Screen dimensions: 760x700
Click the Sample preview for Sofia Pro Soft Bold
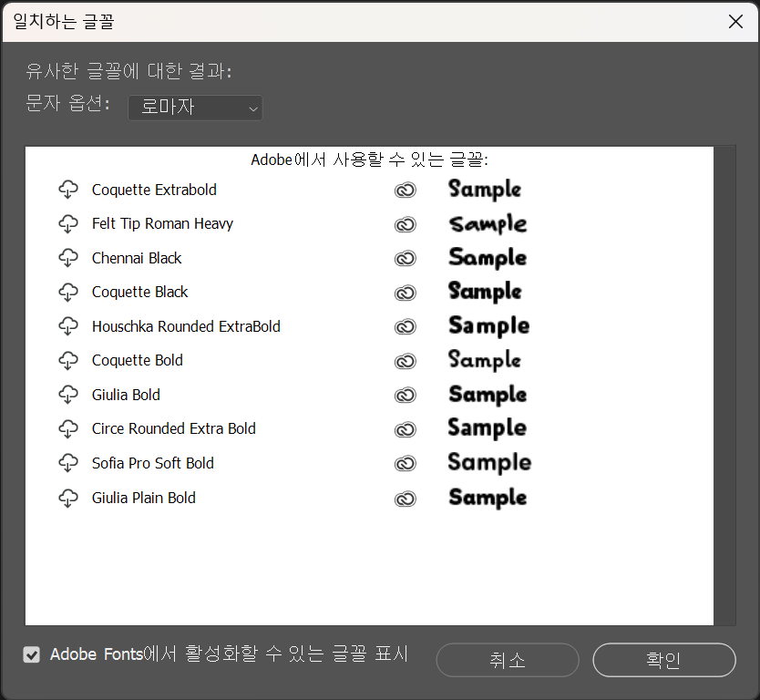[x=489, y=463]
